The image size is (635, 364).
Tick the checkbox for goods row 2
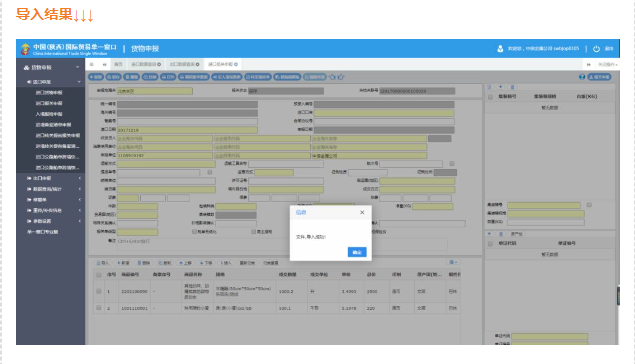click(98, 308)
